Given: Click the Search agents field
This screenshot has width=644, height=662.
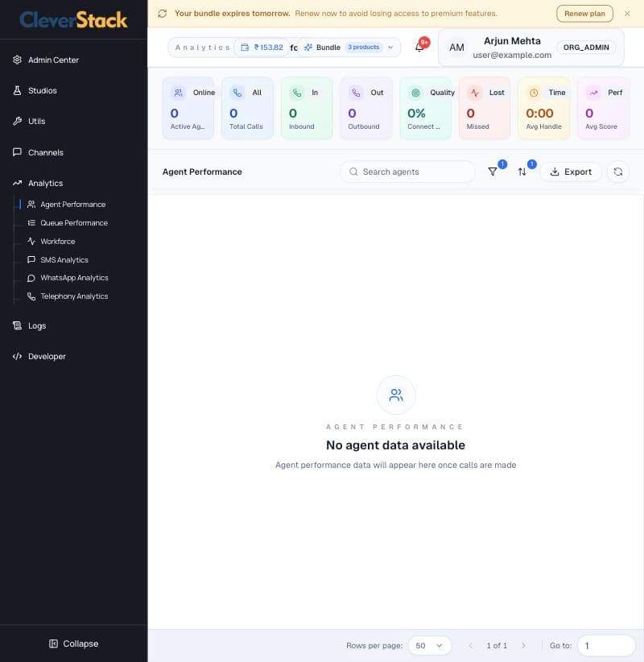Looking at the screenshot, I should [407, 172].
